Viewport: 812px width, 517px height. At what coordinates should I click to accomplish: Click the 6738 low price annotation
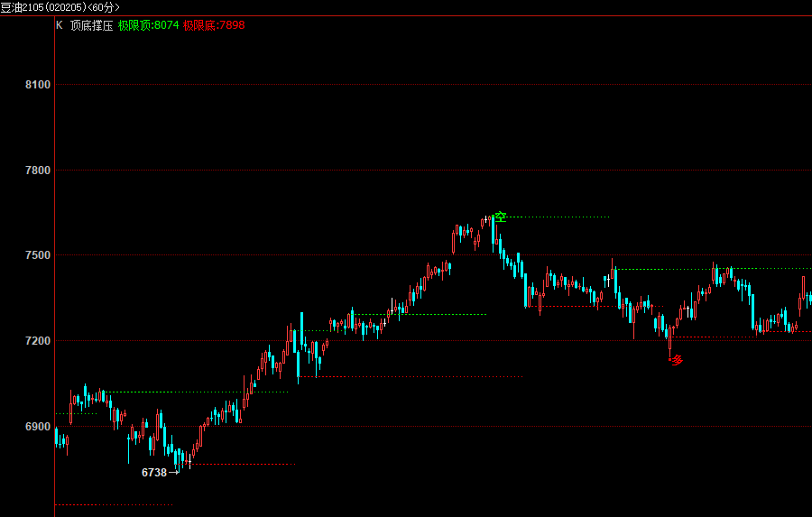154,473
